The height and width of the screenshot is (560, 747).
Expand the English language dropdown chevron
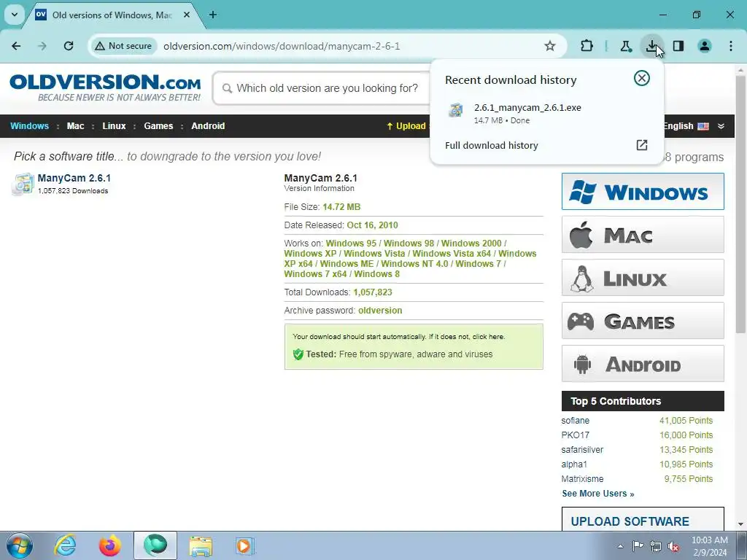pyautogui.click(x=721, y=126)
